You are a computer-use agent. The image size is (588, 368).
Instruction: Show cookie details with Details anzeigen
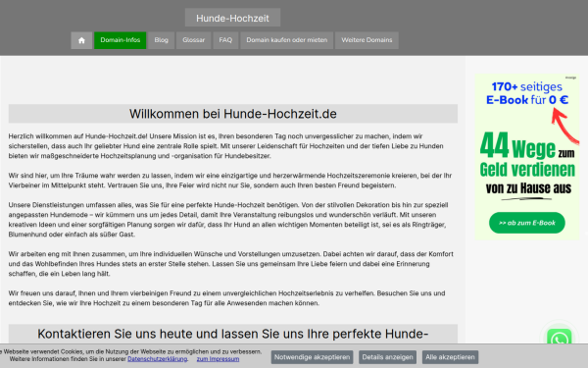coord(387,357)
